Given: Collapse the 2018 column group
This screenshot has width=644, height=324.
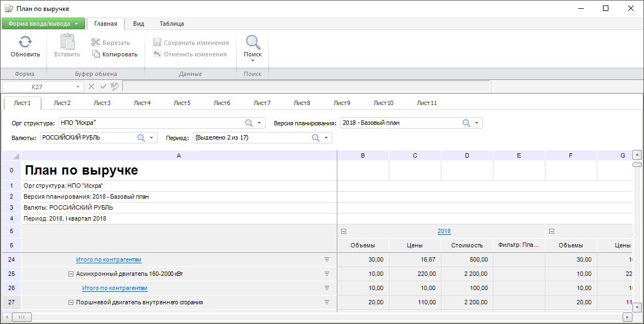Looking at the screenshot, I should pyautogui.click(x=343, y=232).
